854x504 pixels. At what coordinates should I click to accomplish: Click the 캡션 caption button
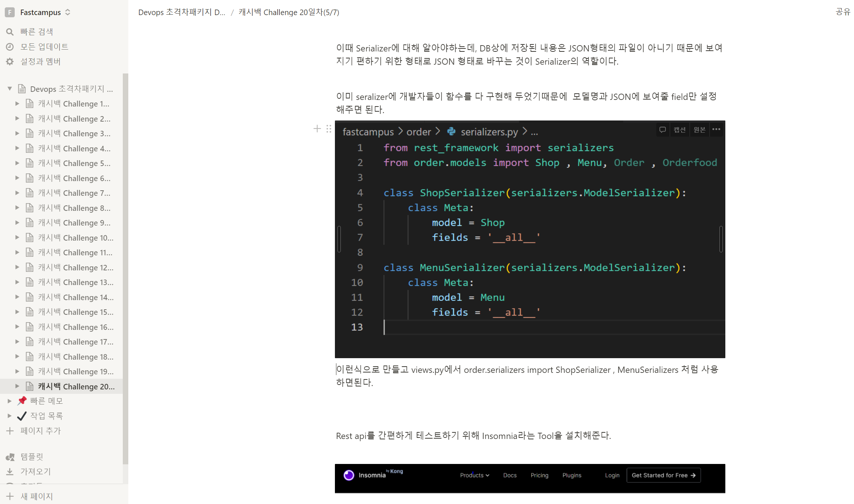click(x=679, y=130)
